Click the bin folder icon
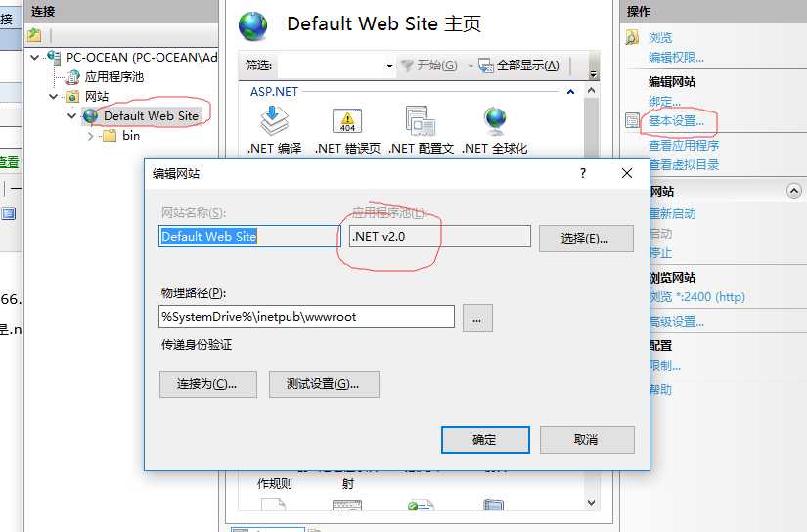Image resolution: width=807 pixels, height=532 pixels. pyautogui.click(x=110, y=136)
